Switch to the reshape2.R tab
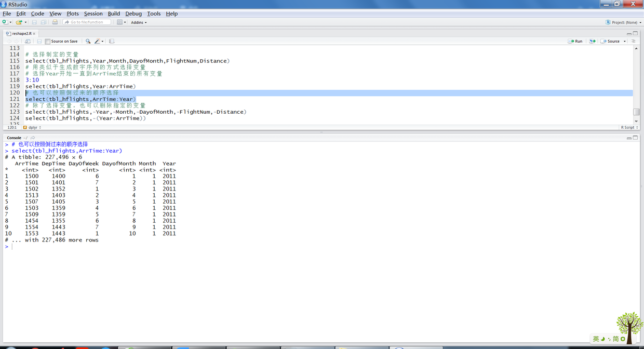The width and height of the screenshot is (644, 349). pyautogui.click(x=21, y=33)
